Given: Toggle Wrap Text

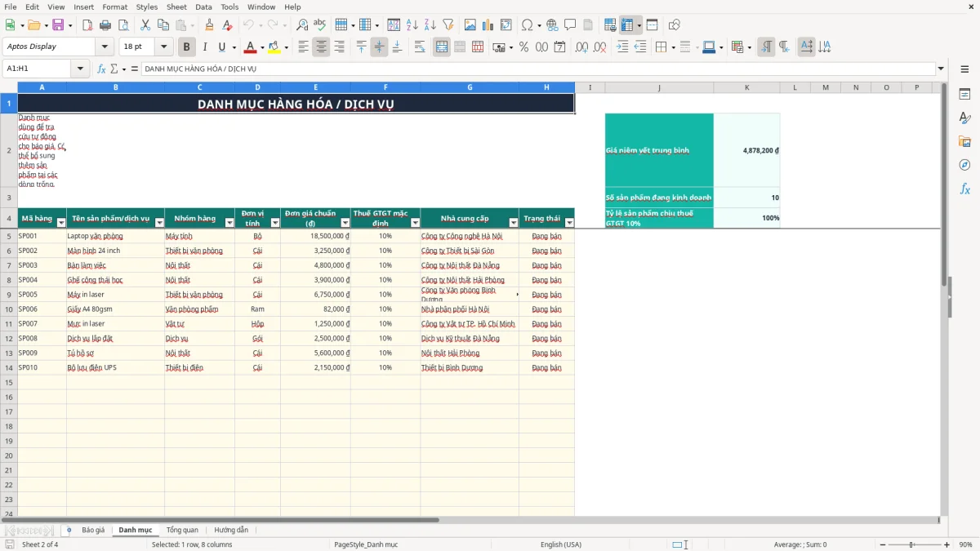Looking at the screenshot, I should point(420,47).
